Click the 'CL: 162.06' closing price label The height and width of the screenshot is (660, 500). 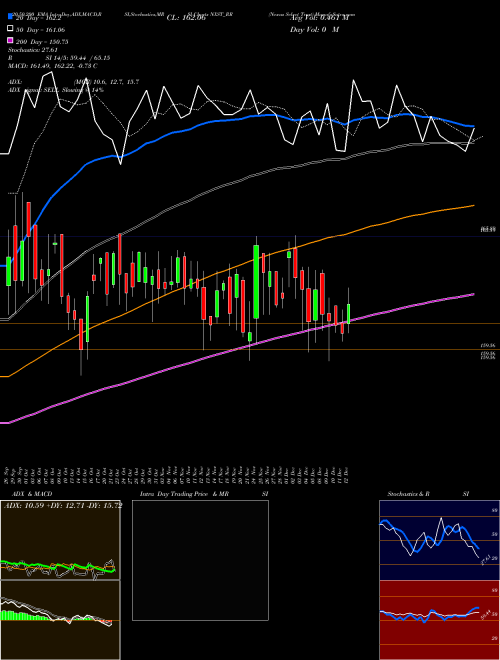(x=186, y=18)
